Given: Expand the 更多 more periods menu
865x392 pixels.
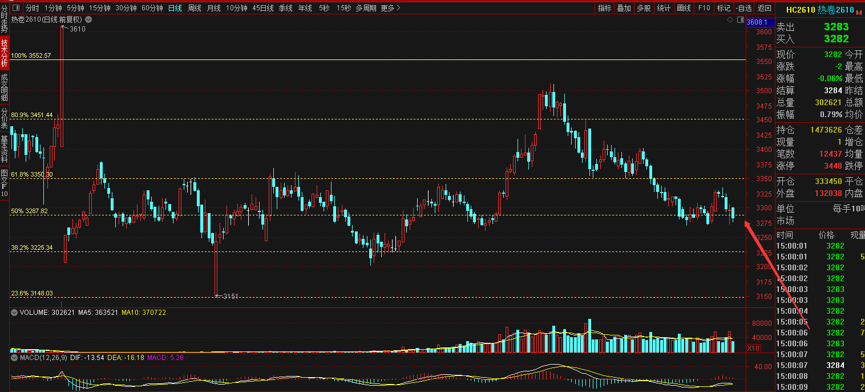Looking at the screenshot, I should pos(391,8).
